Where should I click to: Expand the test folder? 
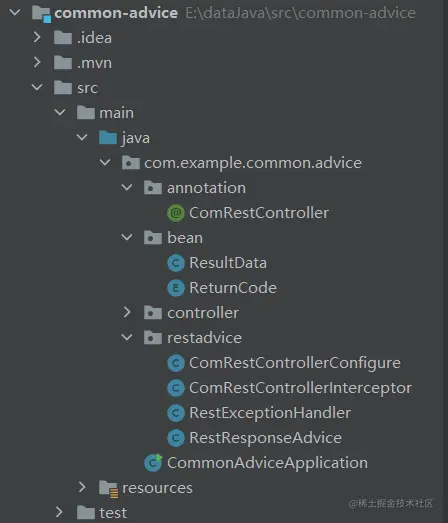(59, 512)
